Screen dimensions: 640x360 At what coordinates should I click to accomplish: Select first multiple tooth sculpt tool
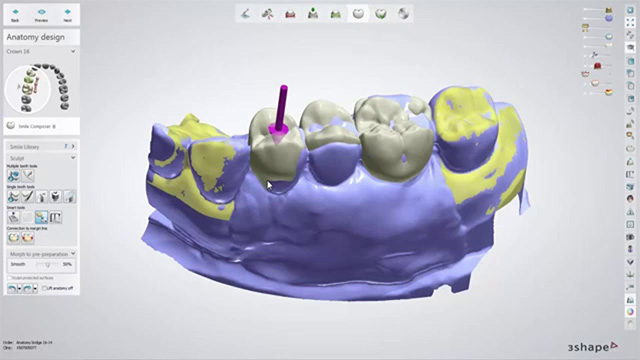click(13, 176)
